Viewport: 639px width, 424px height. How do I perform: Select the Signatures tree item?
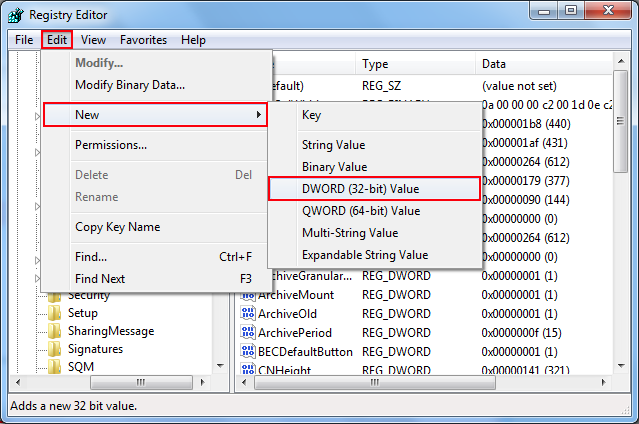95,349
